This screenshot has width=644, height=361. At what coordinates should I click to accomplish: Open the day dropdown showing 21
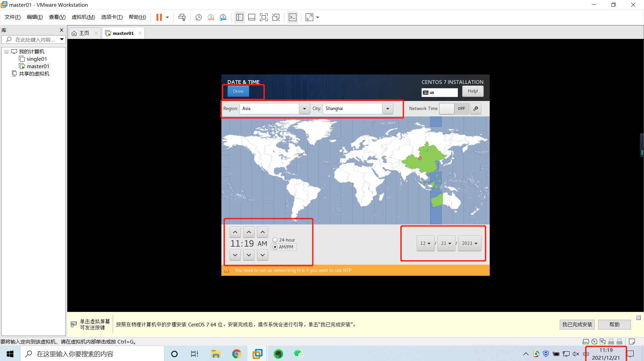tap(446, 244)
